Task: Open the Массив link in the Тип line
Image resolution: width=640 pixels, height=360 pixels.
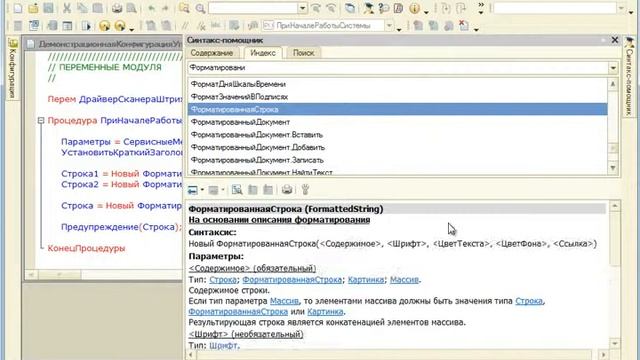Action: (x=404, y=280)
